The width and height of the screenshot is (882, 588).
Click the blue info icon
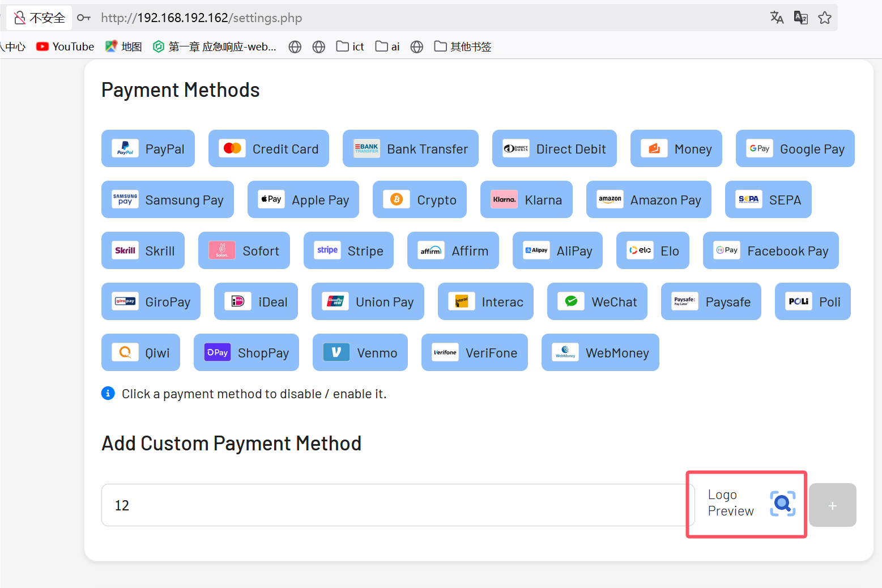108,393
